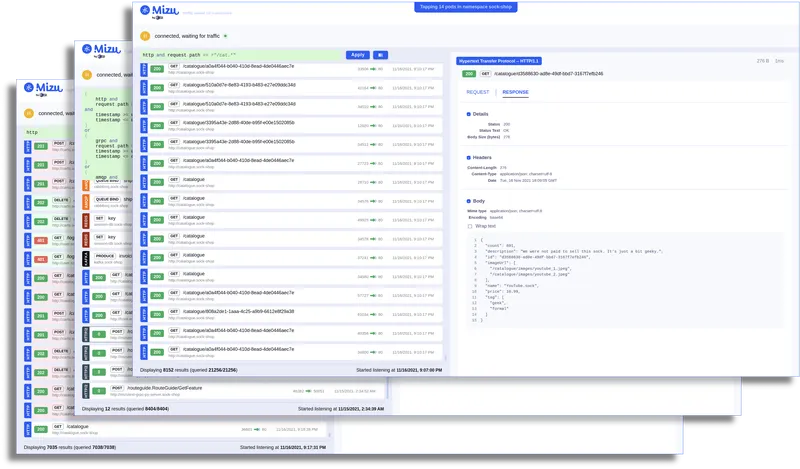Click the Mizu logo in front window
This screenshot has height=469, width=800.
click(x=159, y=12)
